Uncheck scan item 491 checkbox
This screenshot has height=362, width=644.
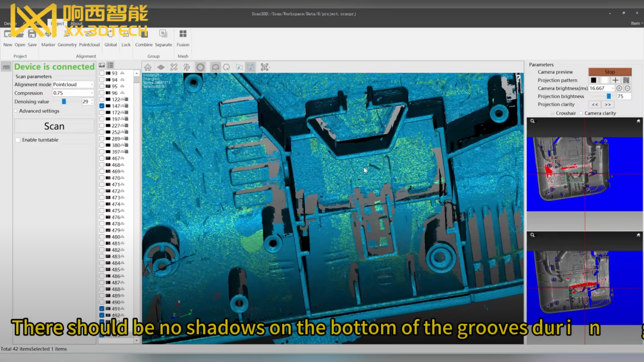click(x=102, y=309)
